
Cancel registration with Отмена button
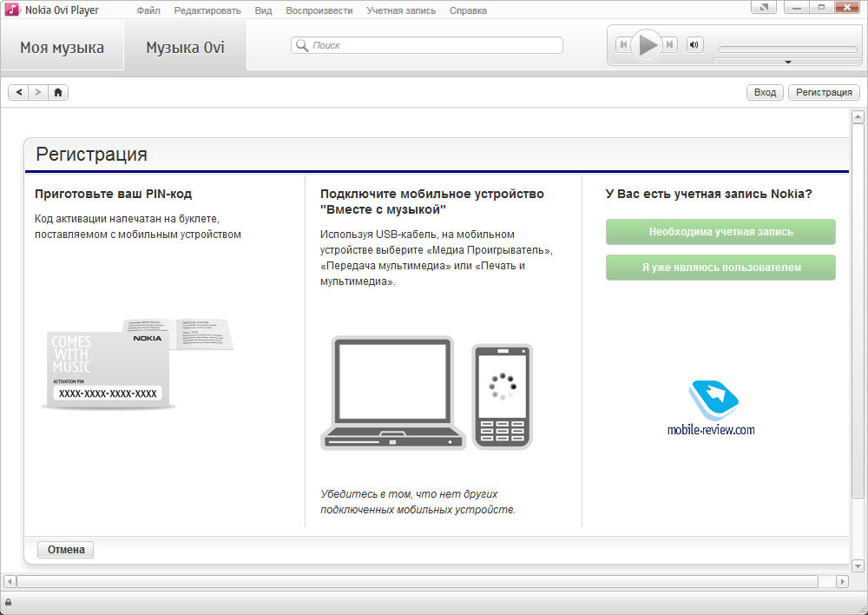tap(66, 550)
